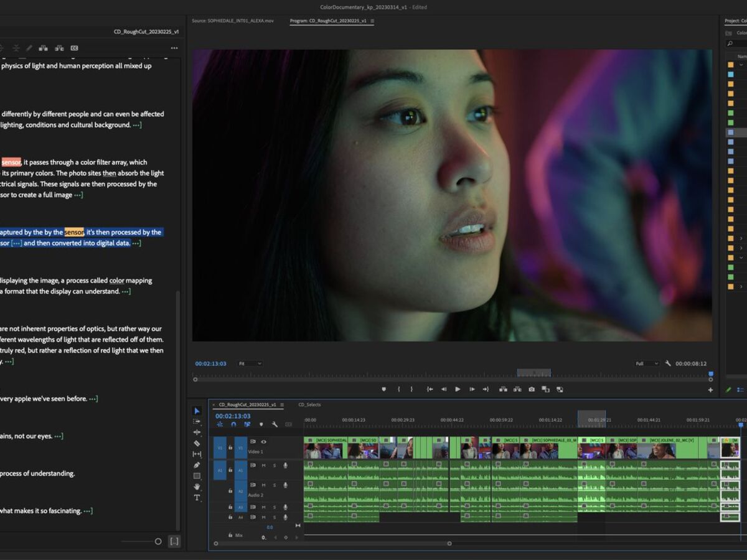Click the Add Marker icon in the Program monitor
Screen dimensions: 747x560
(383, 388)
